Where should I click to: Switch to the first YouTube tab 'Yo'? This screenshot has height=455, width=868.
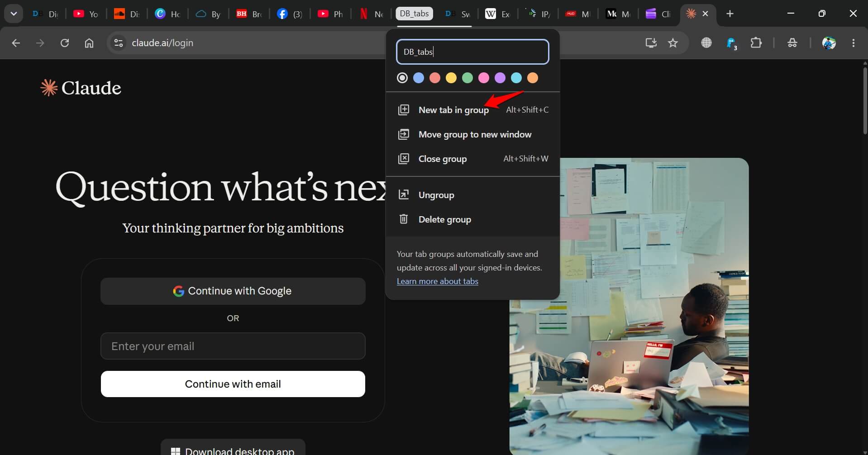pos(86,14)
